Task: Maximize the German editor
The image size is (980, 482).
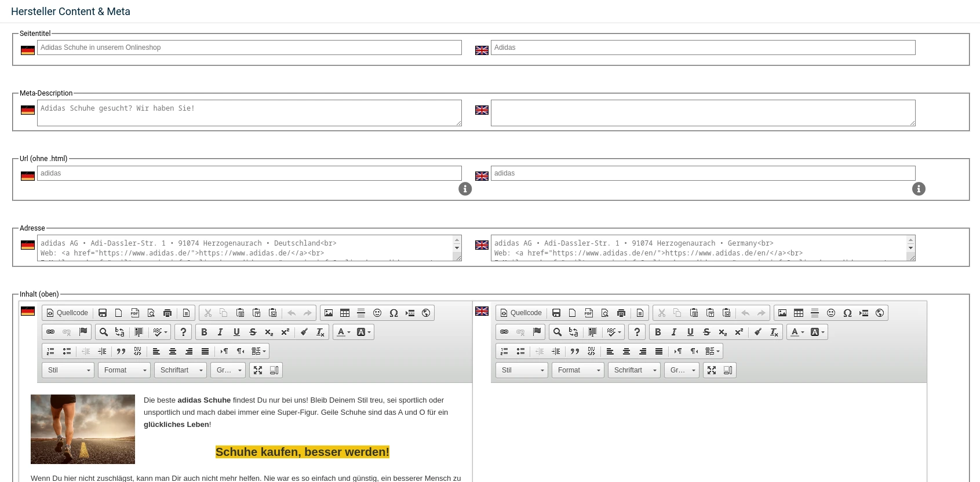Action: pos(258,370)
